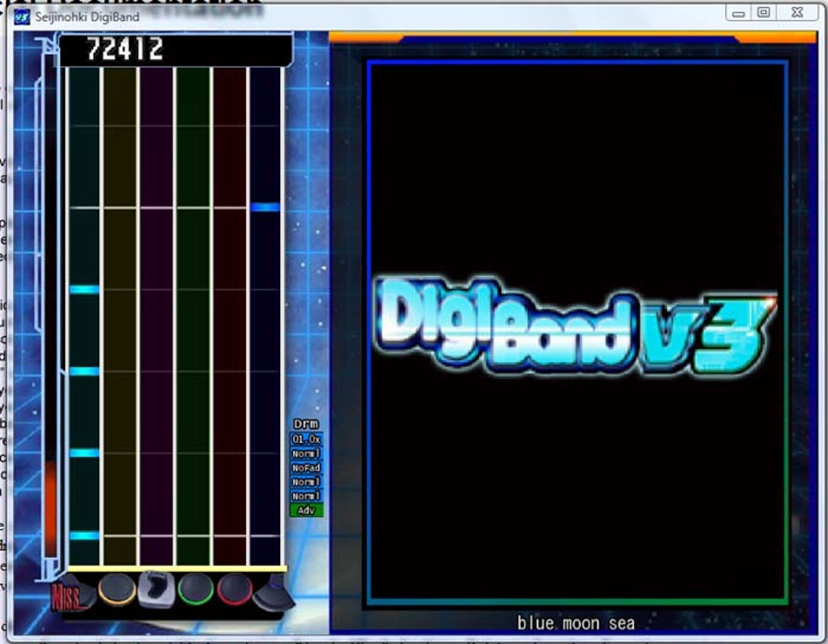Viewport: 828px width, 644px height.
Task: Toggle the green Adv difficulty setting
Action: 307,509
